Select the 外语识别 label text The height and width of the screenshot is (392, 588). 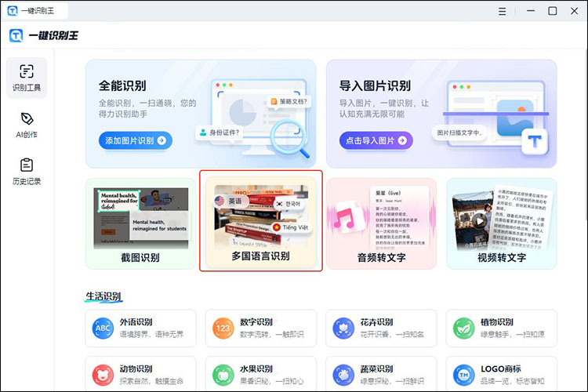click(136, 322)
